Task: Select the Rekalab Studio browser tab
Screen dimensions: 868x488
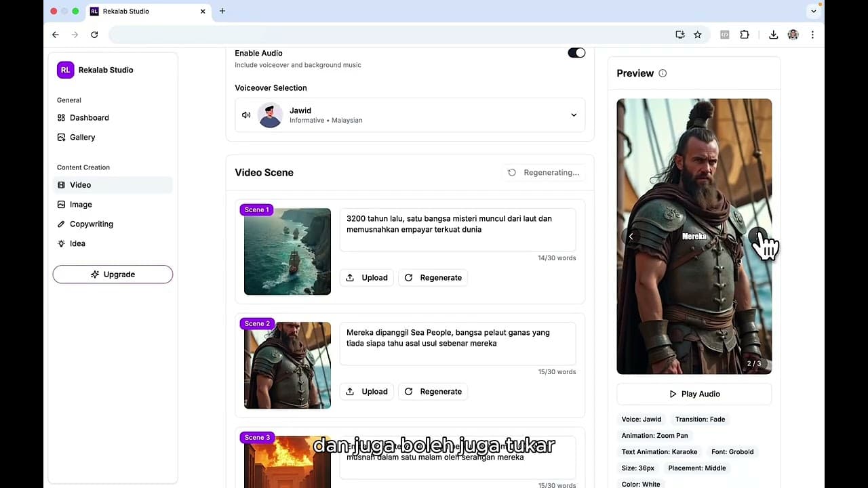Action: tap(148, 12)
